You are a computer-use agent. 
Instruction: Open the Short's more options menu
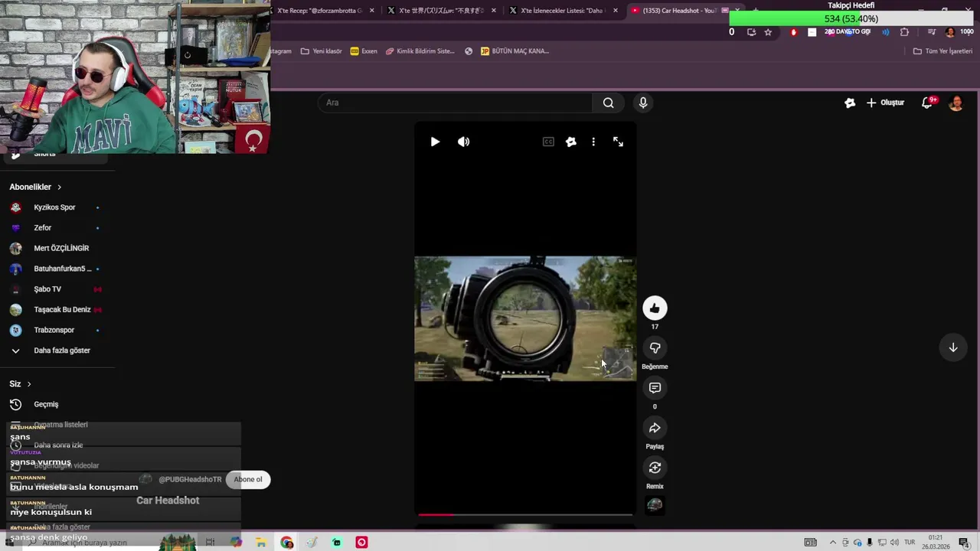(x=593, y=142)
